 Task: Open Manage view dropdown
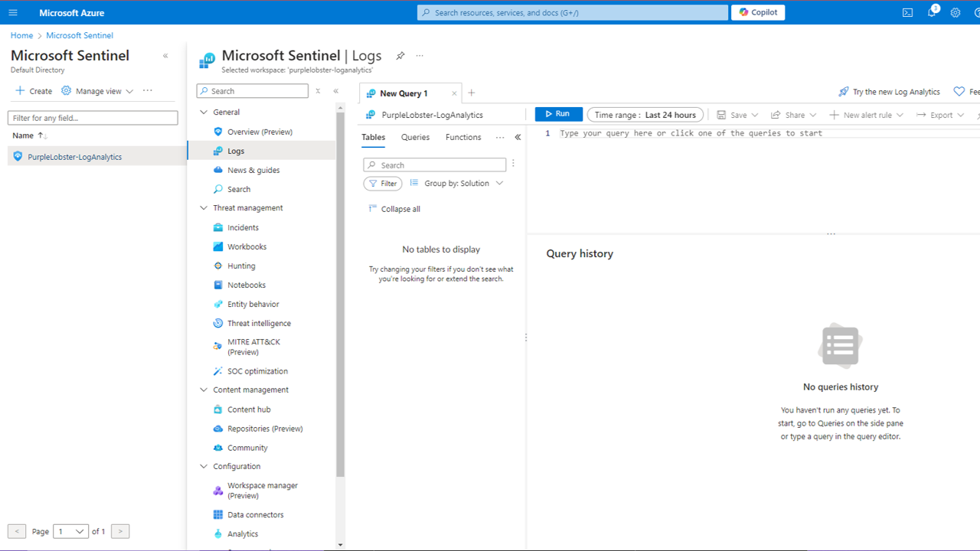coord(97,91)
